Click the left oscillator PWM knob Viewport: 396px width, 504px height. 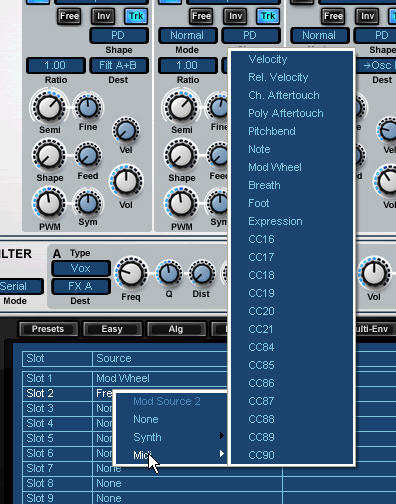coord(49,203)
